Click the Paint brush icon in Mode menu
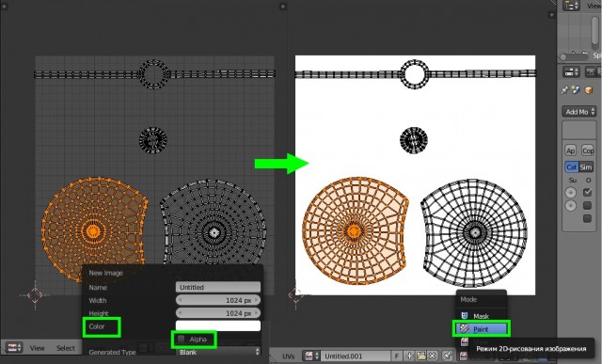This screenshot has height=364, width=602. 465,329
